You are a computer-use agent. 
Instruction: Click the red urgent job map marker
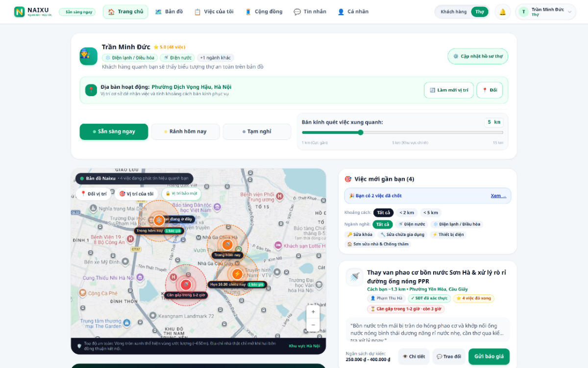186,285
